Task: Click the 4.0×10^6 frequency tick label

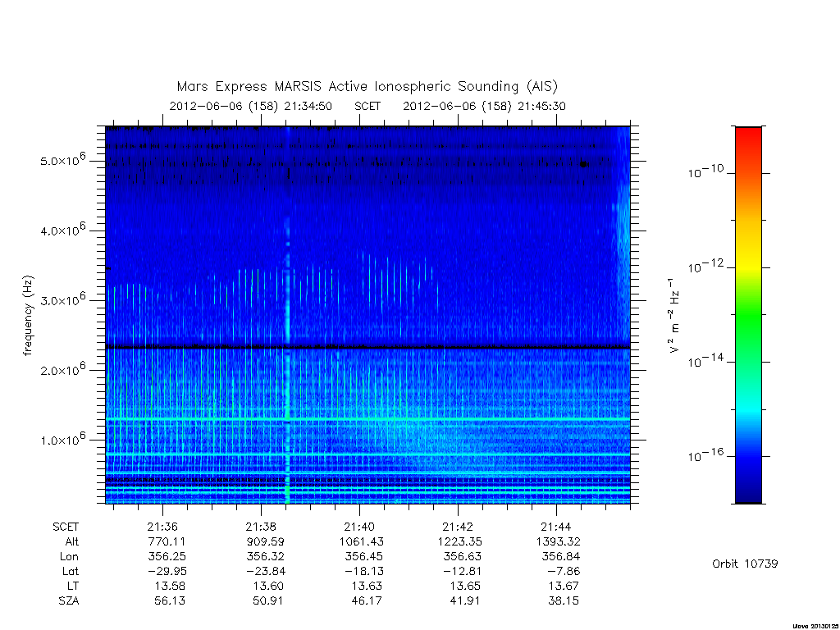Action: coord(62,231)
